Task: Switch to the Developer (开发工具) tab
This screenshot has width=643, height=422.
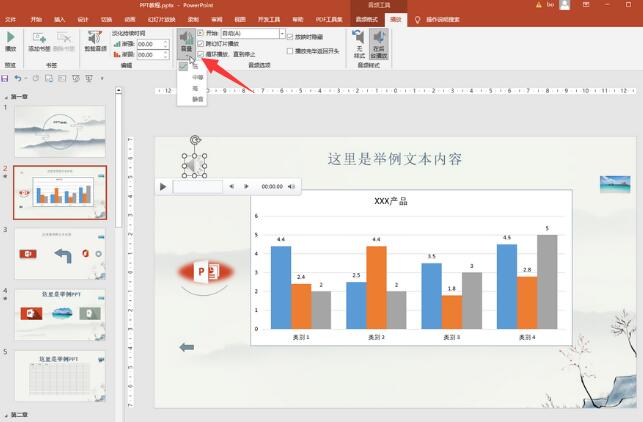Action: click(269, 20)
